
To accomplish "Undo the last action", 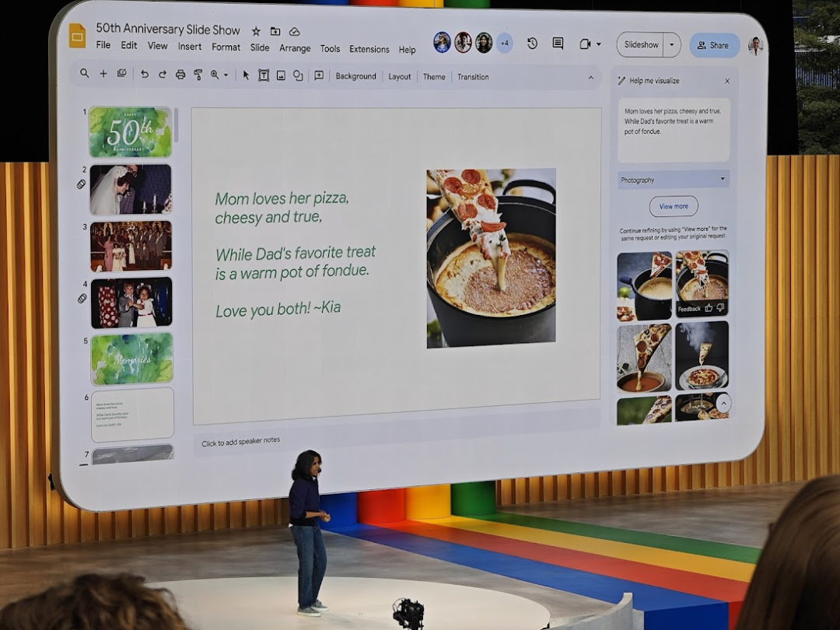I will pos(145,75).
